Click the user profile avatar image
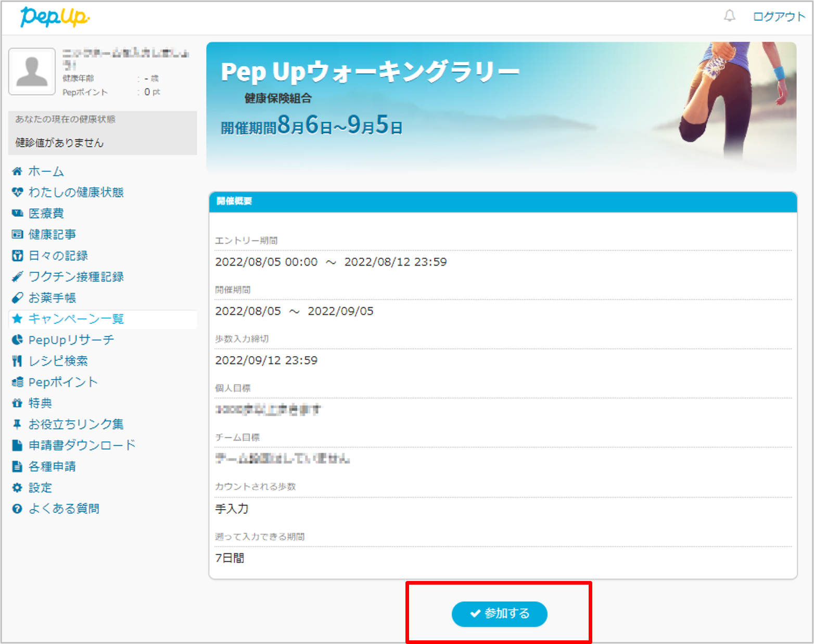The height and width of the screenshot is (644, 814). point(32,72)
